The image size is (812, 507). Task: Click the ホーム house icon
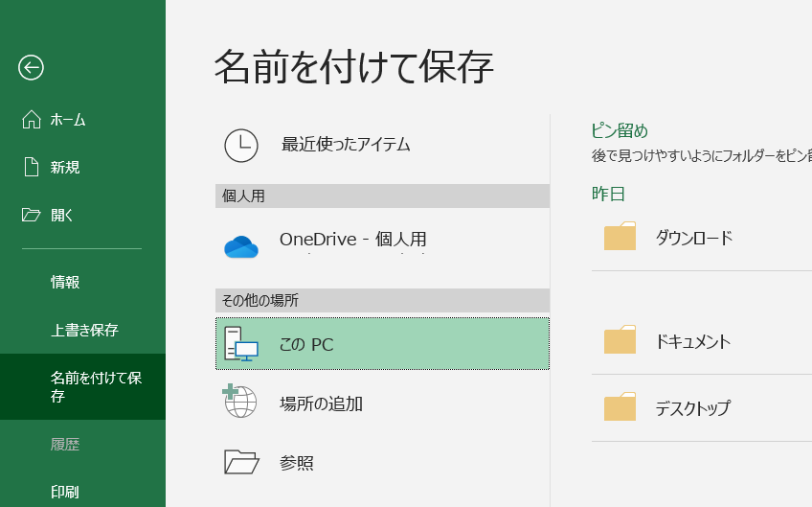32,120
